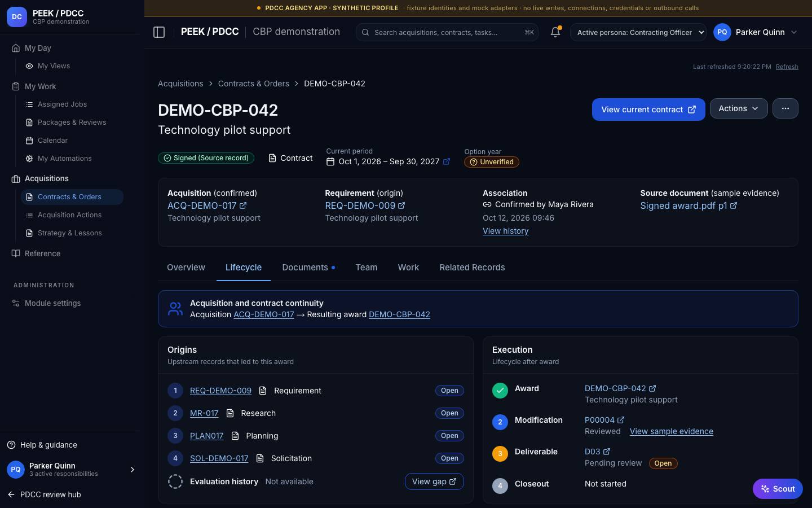The width and height of the screenshot is (812, 508).
Task: Open the more options ellipsis button
Action: [785, 108]
